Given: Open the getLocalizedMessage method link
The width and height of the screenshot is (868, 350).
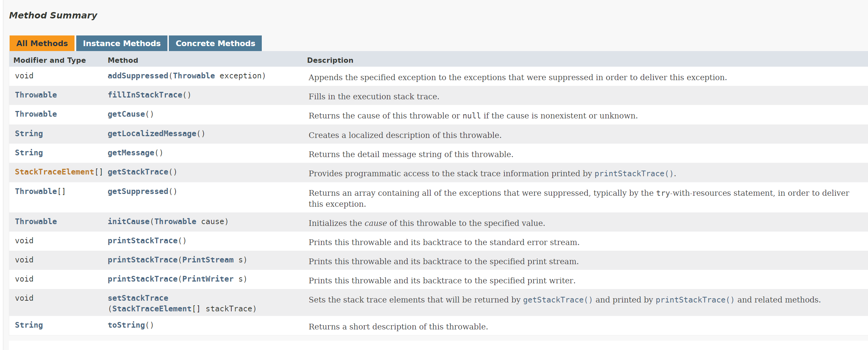Looking at the screenshot, I should point(152,134).
